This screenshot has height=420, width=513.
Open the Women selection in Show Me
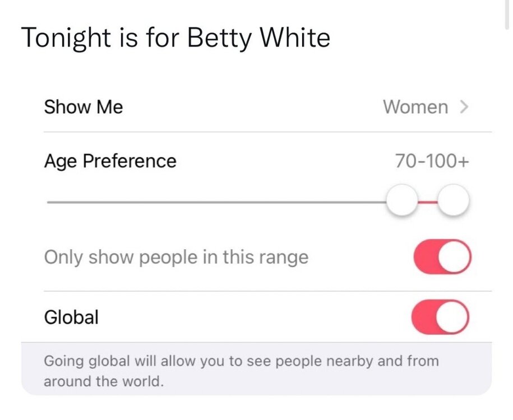[415, 107]
